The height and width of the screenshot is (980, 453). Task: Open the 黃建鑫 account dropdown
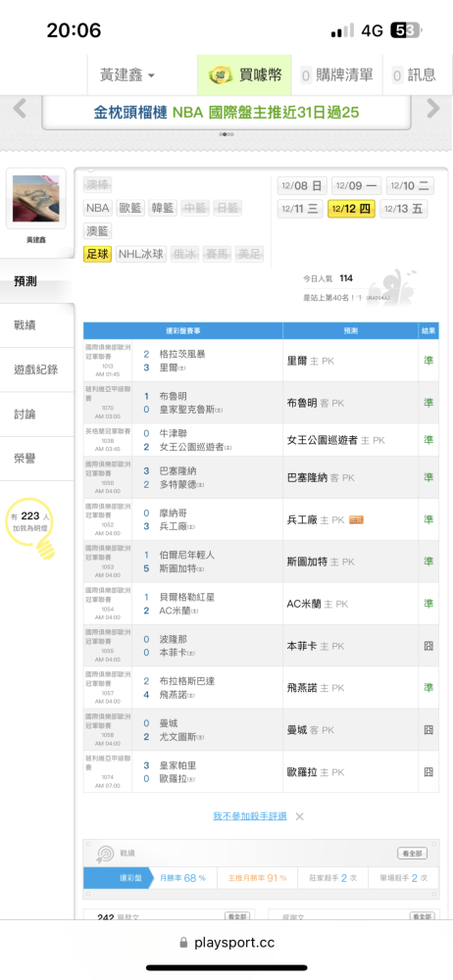(127, 75)
